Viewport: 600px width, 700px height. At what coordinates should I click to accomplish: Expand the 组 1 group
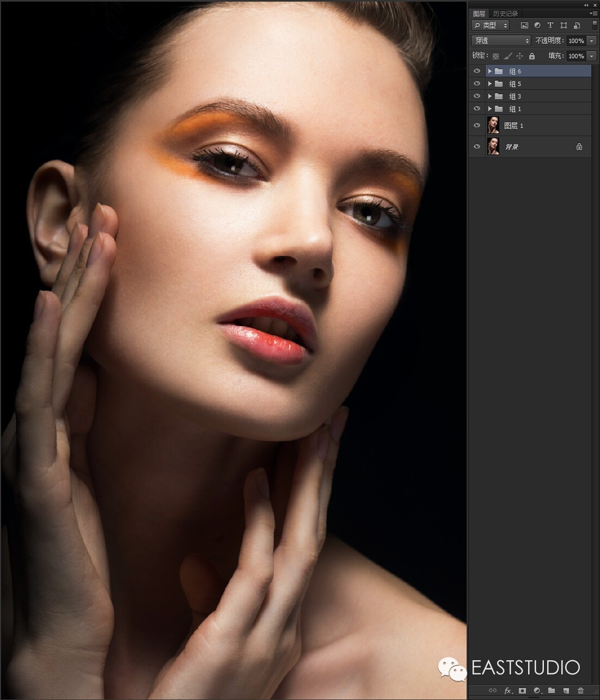pos(489,108)
